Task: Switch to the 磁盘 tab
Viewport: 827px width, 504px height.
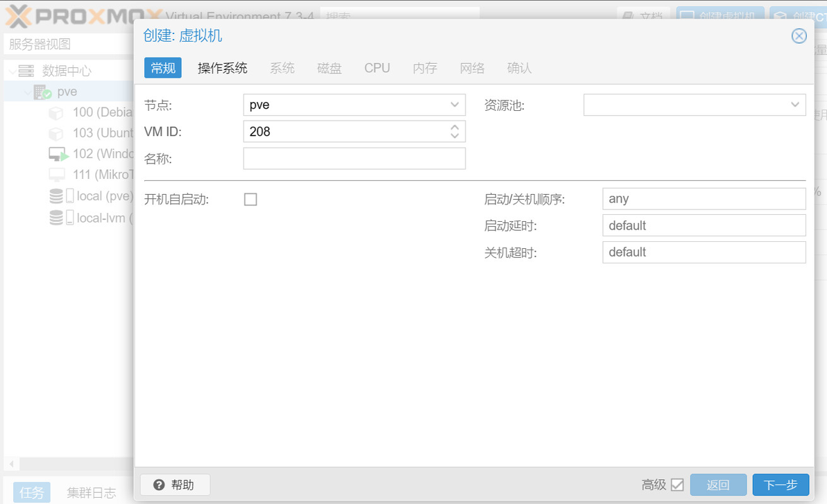Action: pyautogui.click(x=330, y=68)
